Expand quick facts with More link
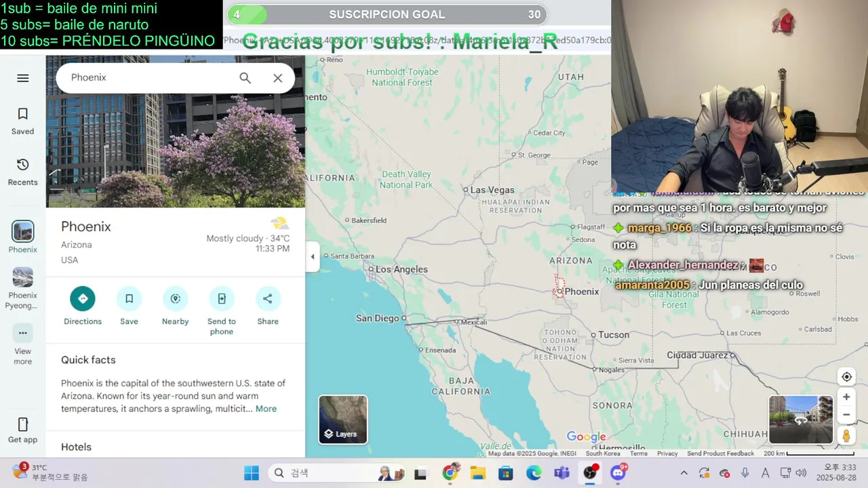Image resolution: width=868 pixels, height=488 pixels. (x=266, y=409)
